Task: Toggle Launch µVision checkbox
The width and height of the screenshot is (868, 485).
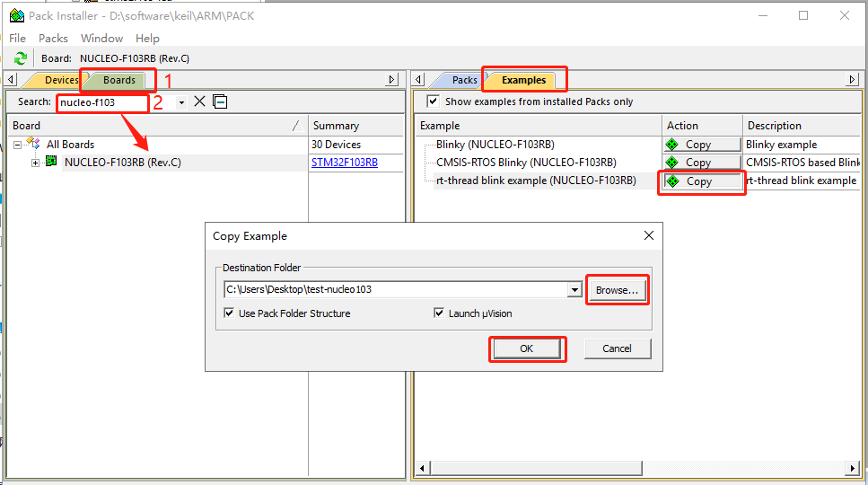Action: (x=439, y=313)
